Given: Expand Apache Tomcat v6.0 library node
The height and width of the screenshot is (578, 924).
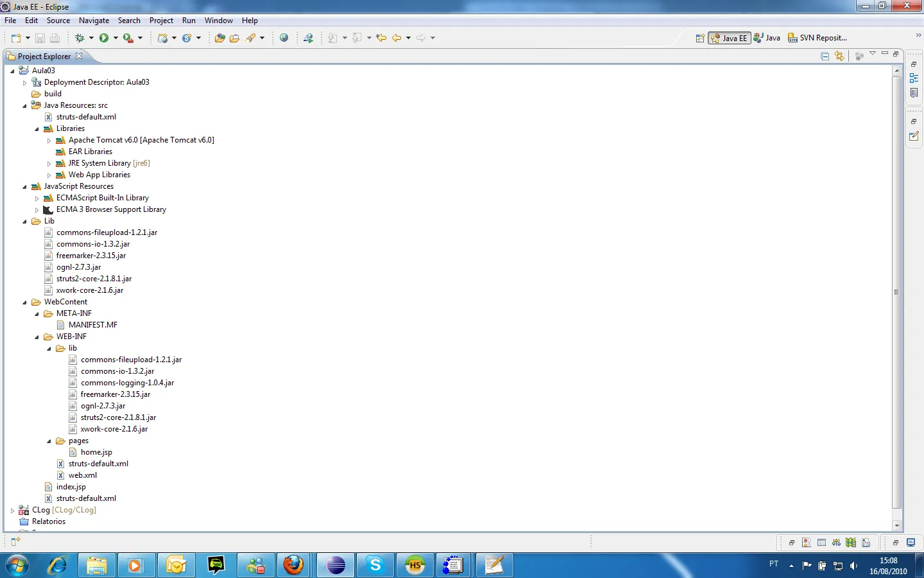Looking at the screenshot, I should [x=49, y=141].
